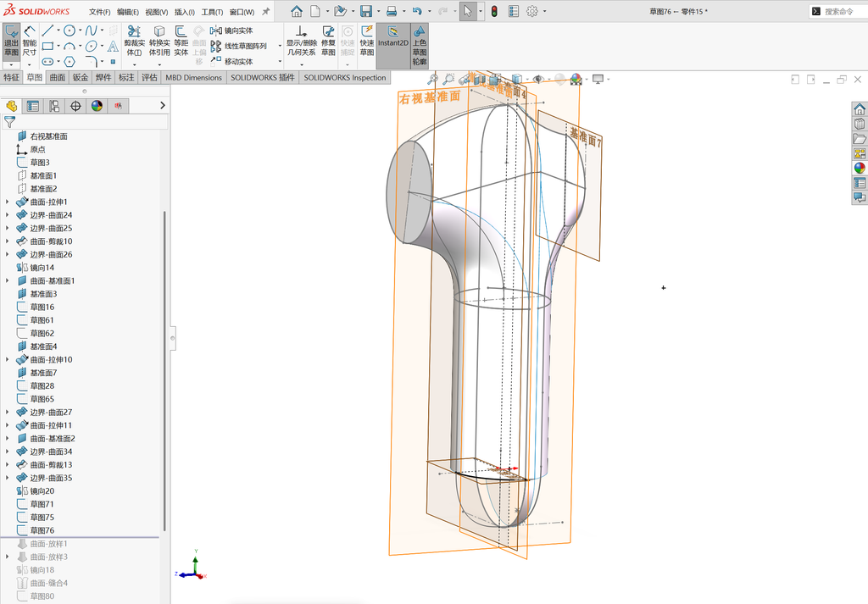
Task: Select the Line sketch tool
Action: pyautogui.click(x=47, y=30)
